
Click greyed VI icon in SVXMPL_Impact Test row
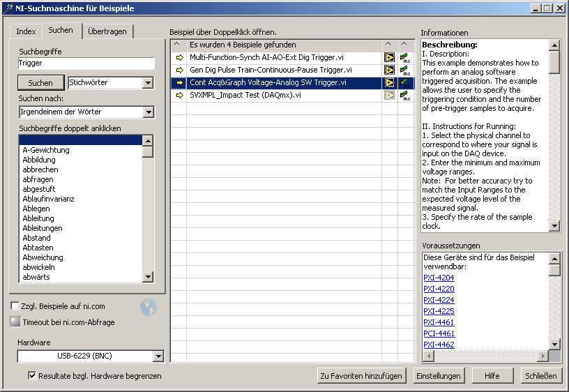[389, 95]
